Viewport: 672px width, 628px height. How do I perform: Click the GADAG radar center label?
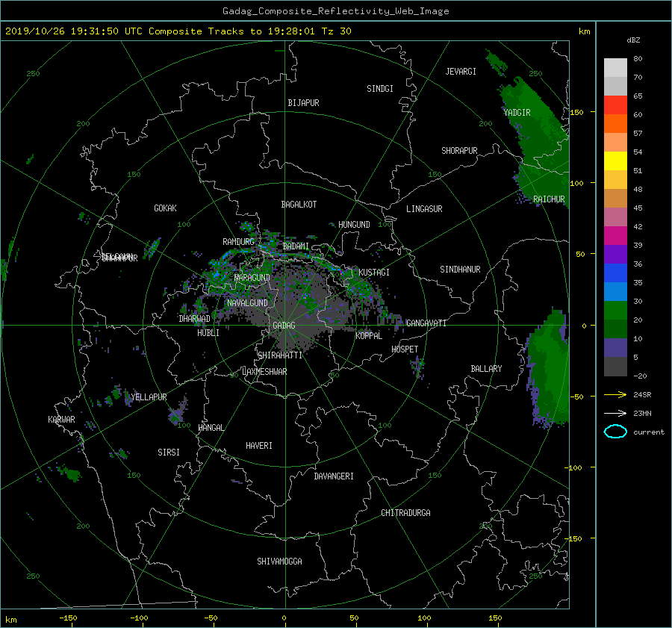284,326
